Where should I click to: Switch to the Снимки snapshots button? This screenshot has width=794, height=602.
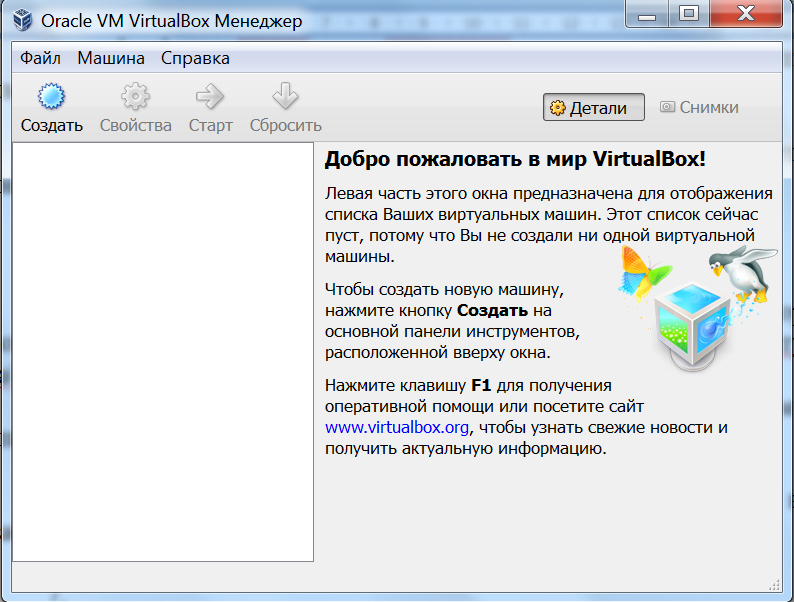coord(699,107)
